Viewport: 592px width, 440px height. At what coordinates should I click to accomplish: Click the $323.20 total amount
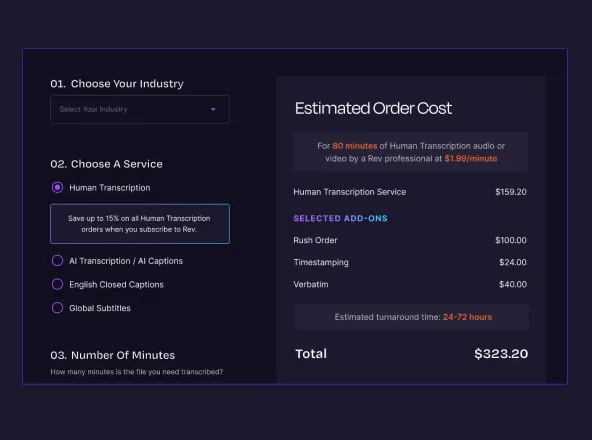point(501,354)
